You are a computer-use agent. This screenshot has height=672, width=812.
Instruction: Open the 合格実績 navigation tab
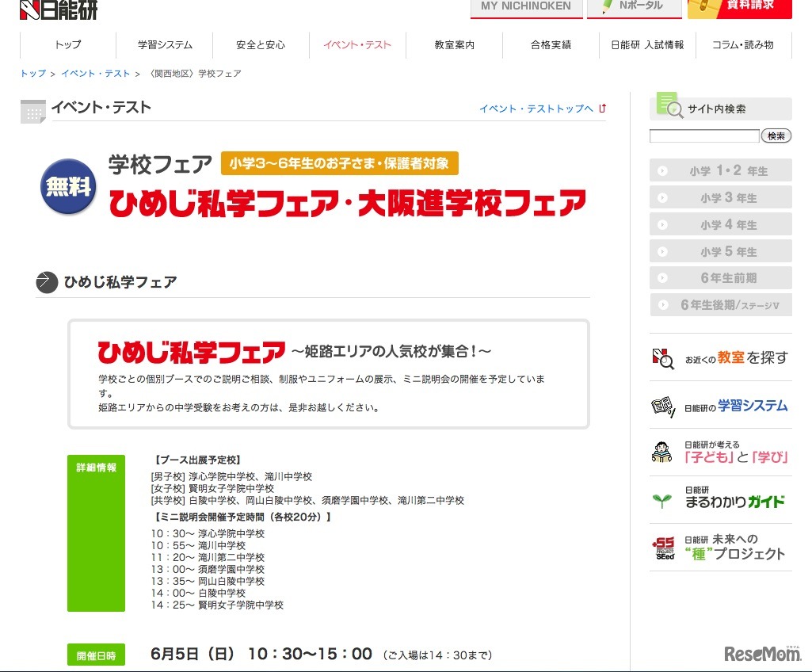550,45
